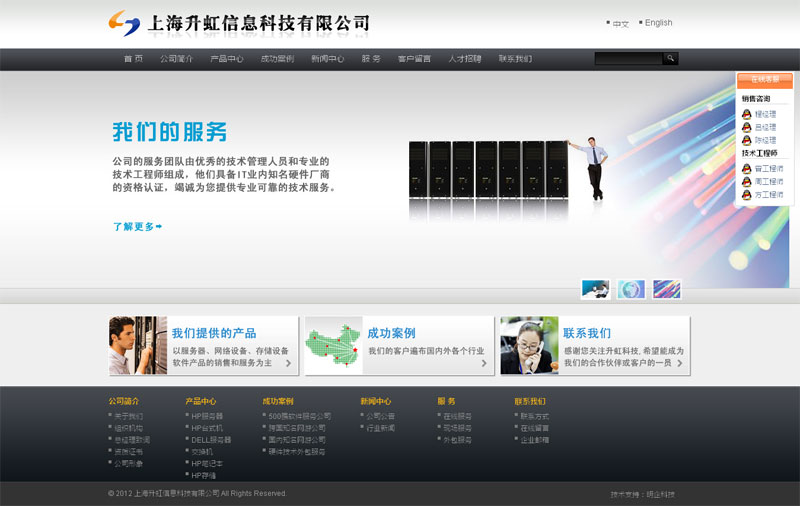Click the QQ penguin icon beside 周工程师
800x506 pixels.
(746, 182)
